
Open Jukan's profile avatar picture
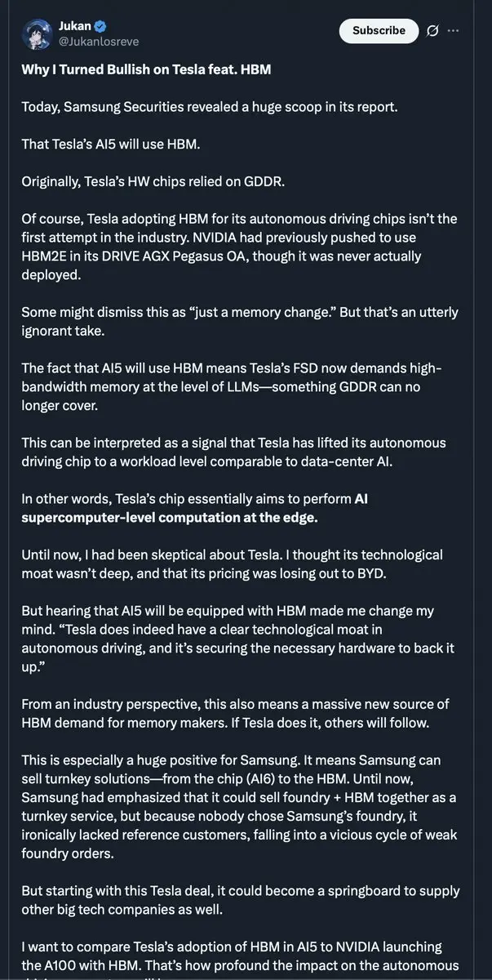[x=37, y=31]
